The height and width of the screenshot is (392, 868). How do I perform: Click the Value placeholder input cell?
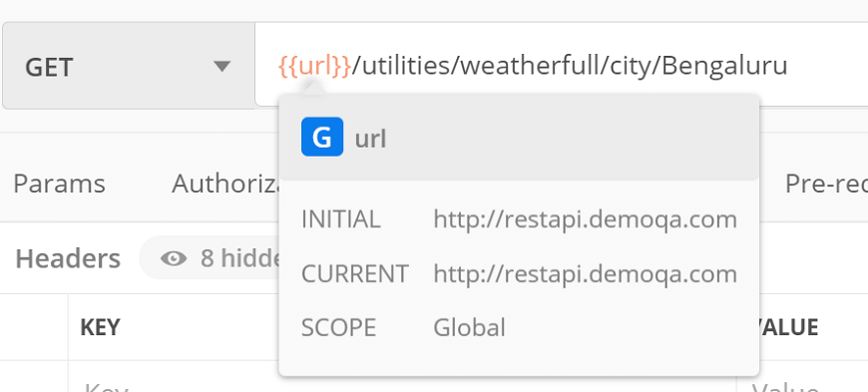[802, 382]
